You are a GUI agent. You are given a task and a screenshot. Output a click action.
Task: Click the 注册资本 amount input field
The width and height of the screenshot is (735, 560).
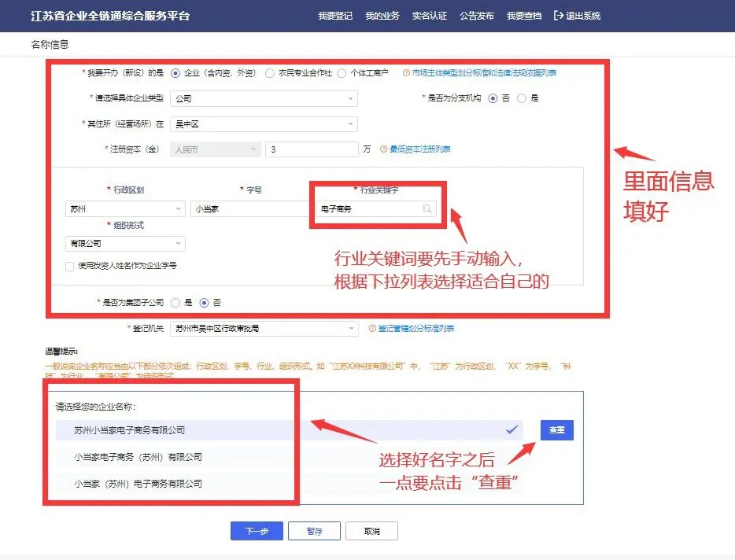(311, 149)
